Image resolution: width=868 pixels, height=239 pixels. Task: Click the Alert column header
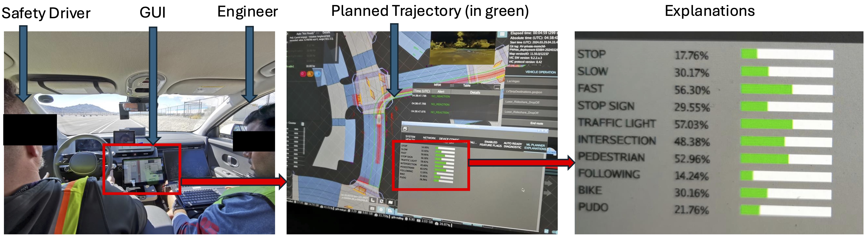click(441, 91)
